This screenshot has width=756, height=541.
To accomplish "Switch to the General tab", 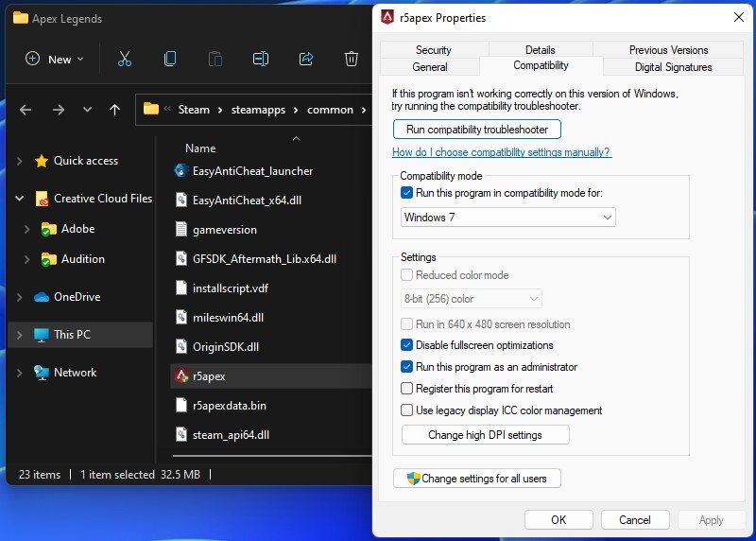I will pos(430,67).
